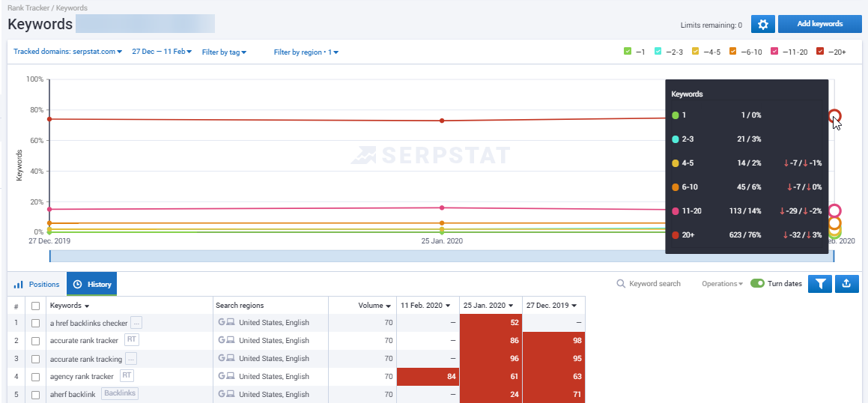Check the box for a href backlinks checker
The height and width of the screenshot is (403, 868).
point(35,324)
